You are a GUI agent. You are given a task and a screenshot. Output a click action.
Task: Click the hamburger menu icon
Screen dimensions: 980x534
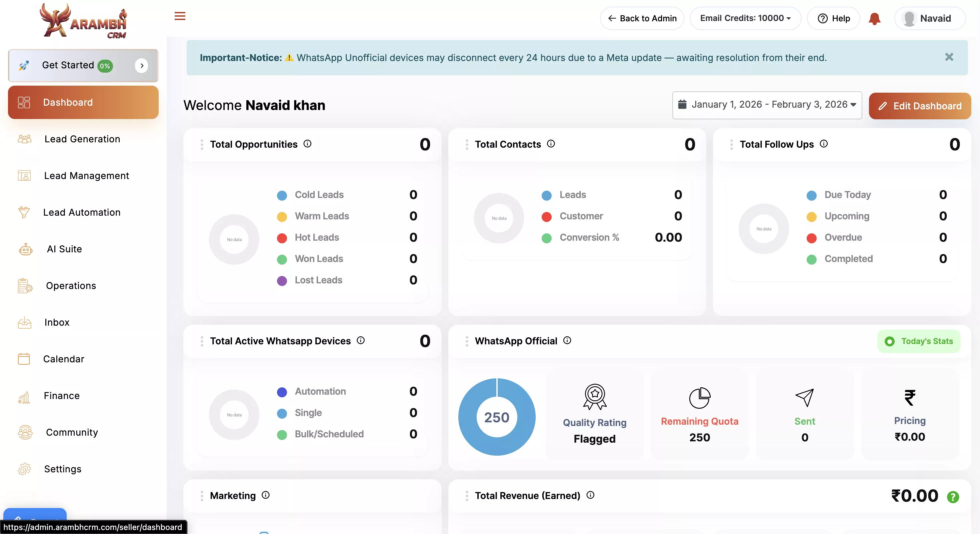[x=180, y=16]
